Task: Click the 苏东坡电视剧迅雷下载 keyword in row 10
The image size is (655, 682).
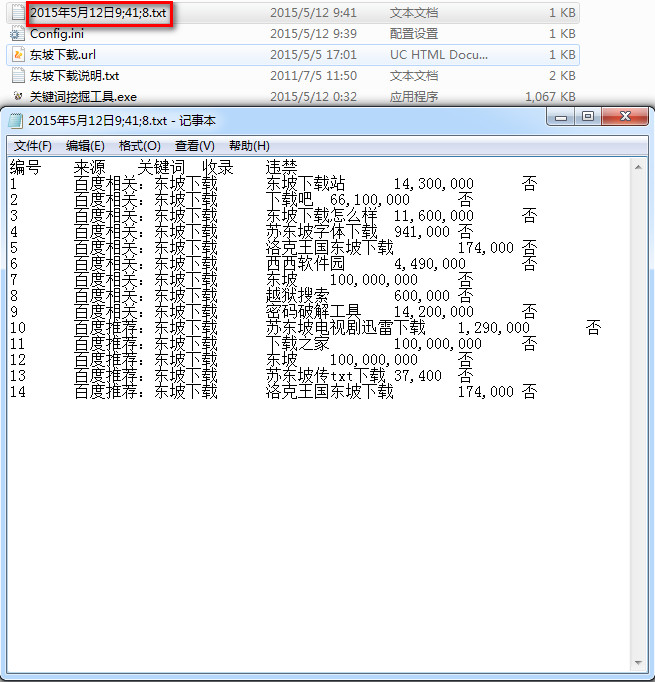Action: tap(345, 328)
